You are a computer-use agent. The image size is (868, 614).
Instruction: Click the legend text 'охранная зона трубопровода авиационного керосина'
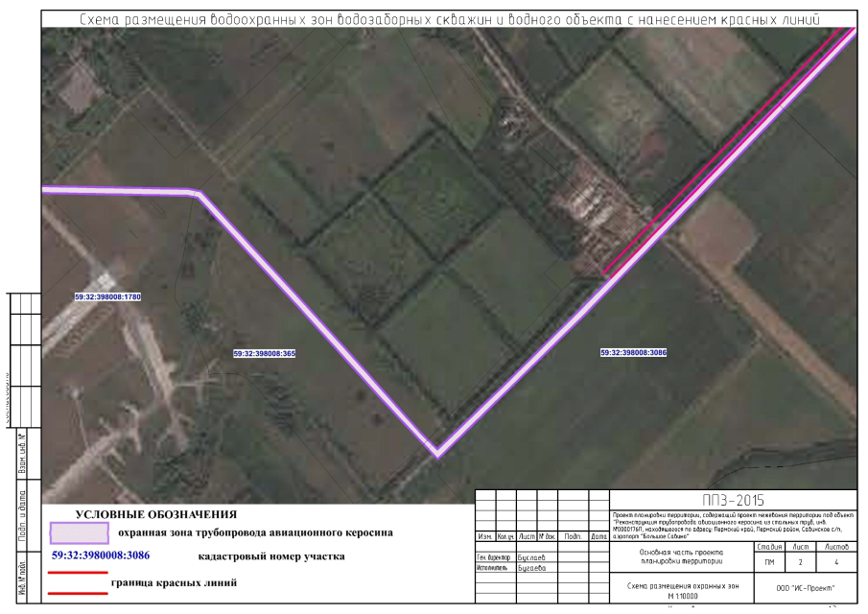pyautogui.click(x=255, y=532)
